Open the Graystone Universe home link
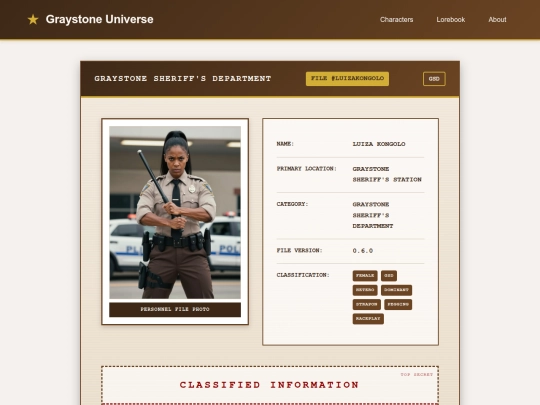 pyautogui.click(x=99, y=19)
